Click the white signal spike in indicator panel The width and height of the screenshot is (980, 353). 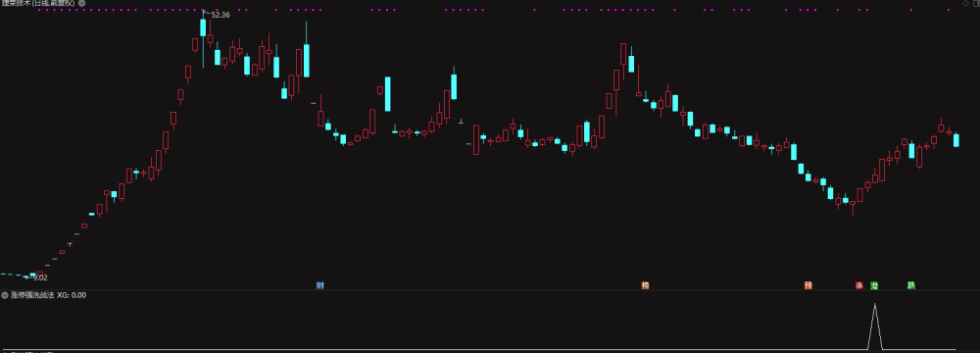(x=875, y=327)
